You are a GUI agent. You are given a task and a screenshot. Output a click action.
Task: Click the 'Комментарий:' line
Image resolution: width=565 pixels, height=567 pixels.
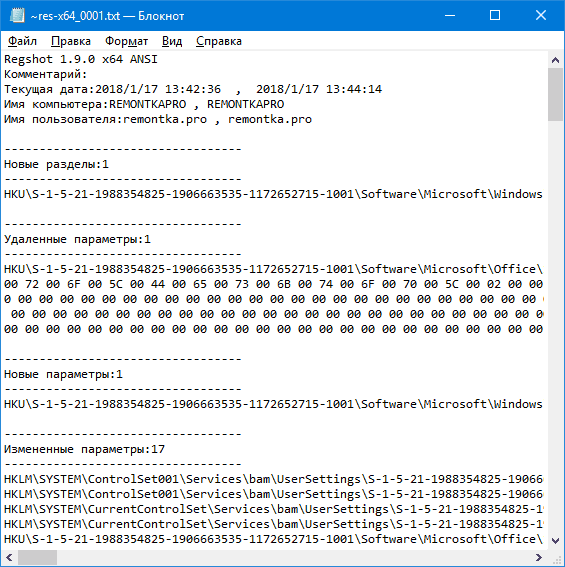tap(46, 74)
